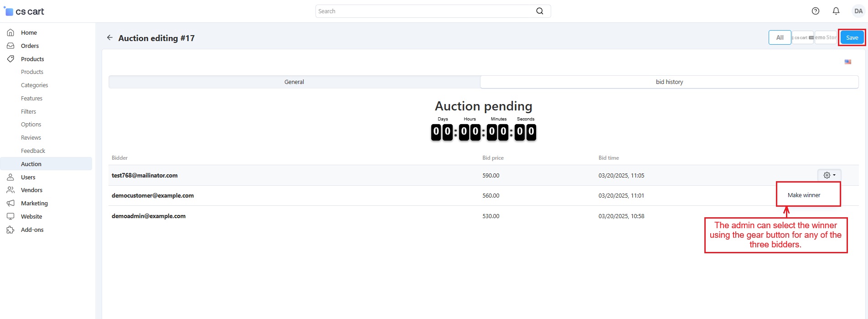Open Auction in the sidebar
This screenshot has height=319, width=868.
31,164
